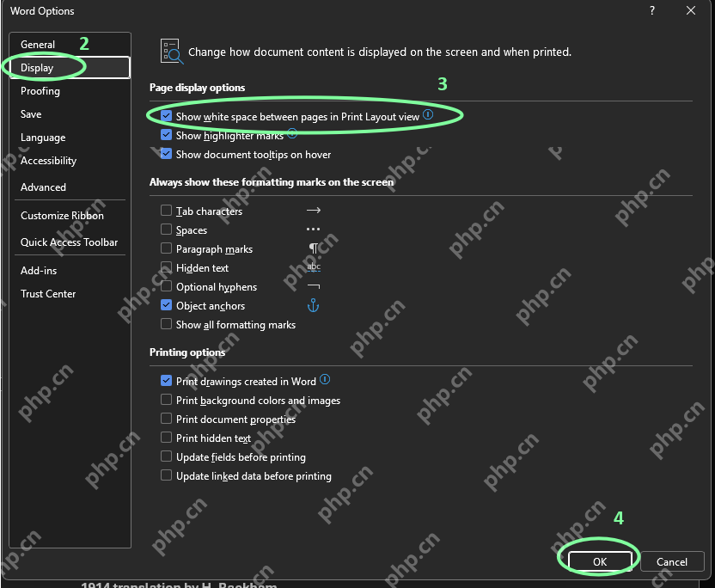The height and width of the screenshot is (588, 715).
Task: Close the Word Options dialog
Action: (691, 11)
